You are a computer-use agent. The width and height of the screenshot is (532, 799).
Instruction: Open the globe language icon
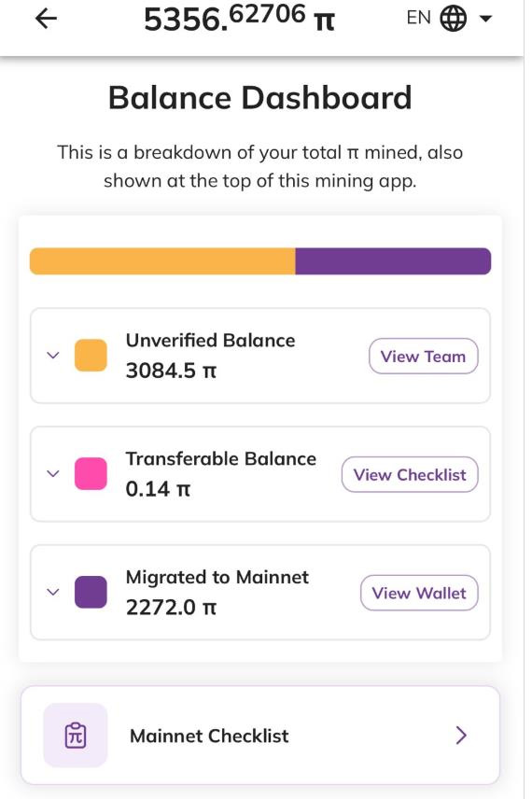[453, 19]
